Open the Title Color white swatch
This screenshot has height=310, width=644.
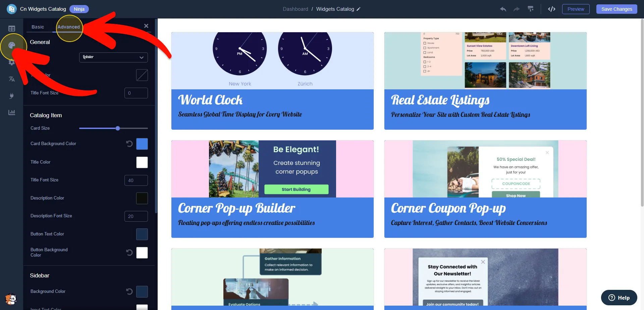[142, 162]
